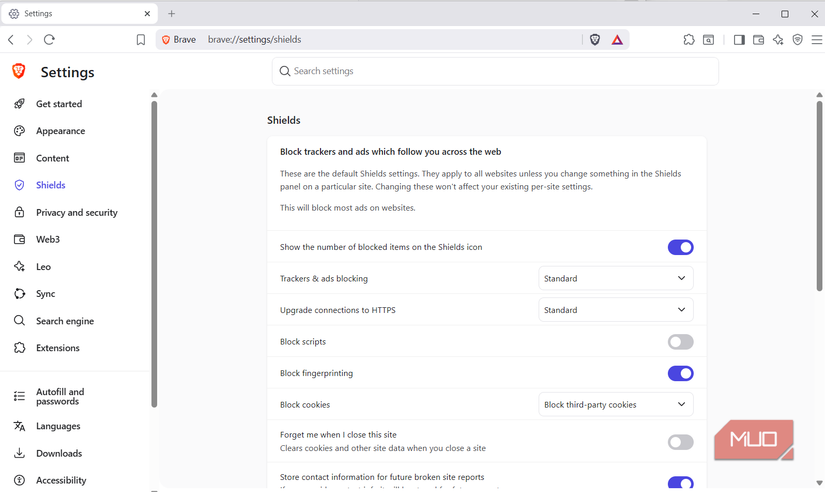Open Autofill and passwords settings
Screen dimensions: 825x492
[60, 396]
